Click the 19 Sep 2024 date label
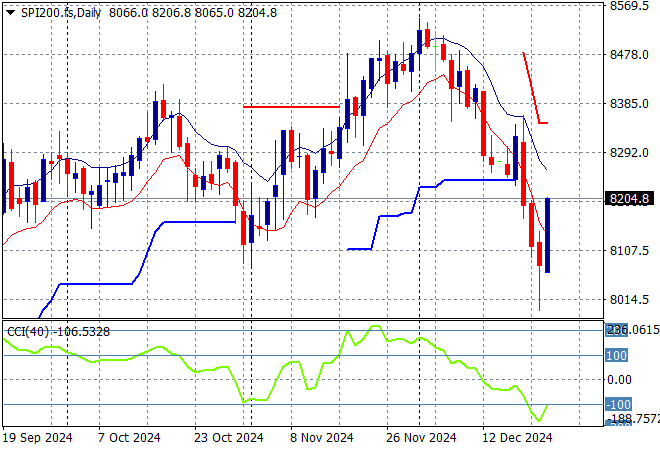The width and height of the screenshot is (660, 450). coord(37,438)
